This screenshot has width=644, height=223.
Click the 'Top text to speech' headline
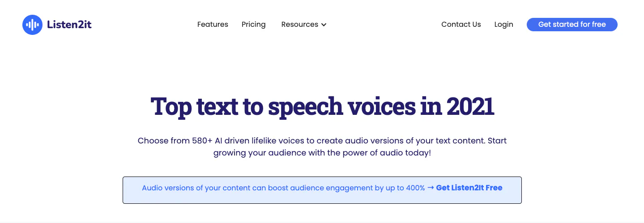322,106
